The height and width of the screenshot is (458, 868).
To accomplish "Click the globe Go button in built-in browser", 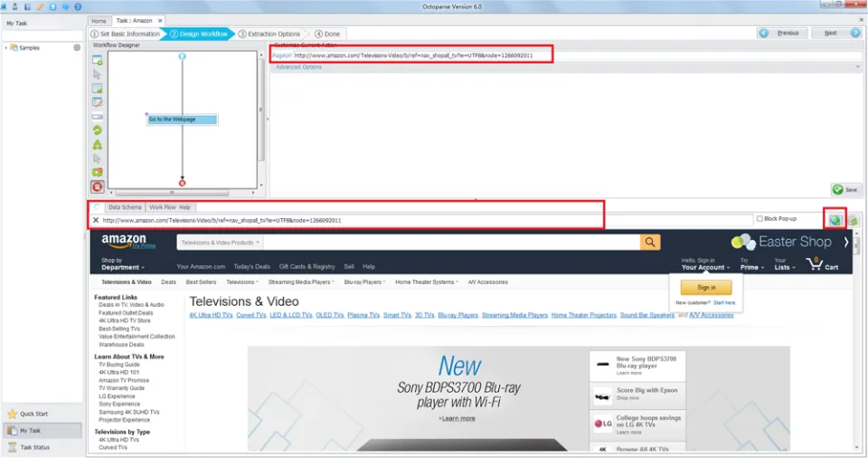I will click(835, 220).
